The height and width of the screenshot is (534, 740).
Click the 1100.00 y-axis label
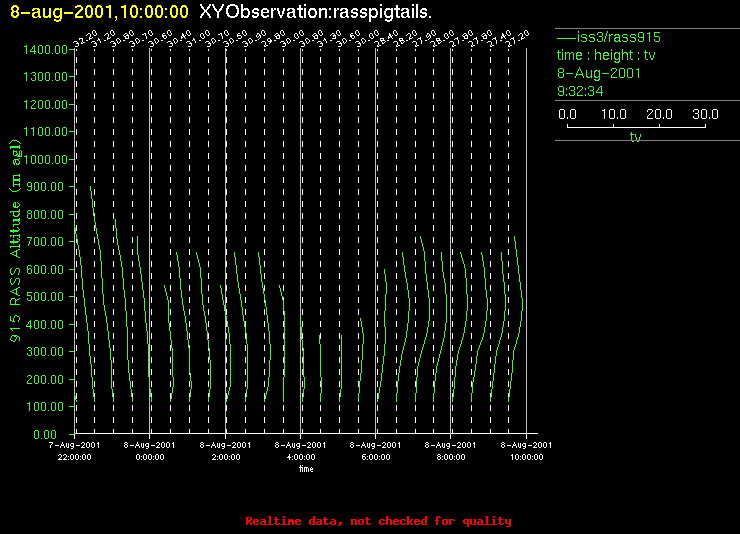45,132
